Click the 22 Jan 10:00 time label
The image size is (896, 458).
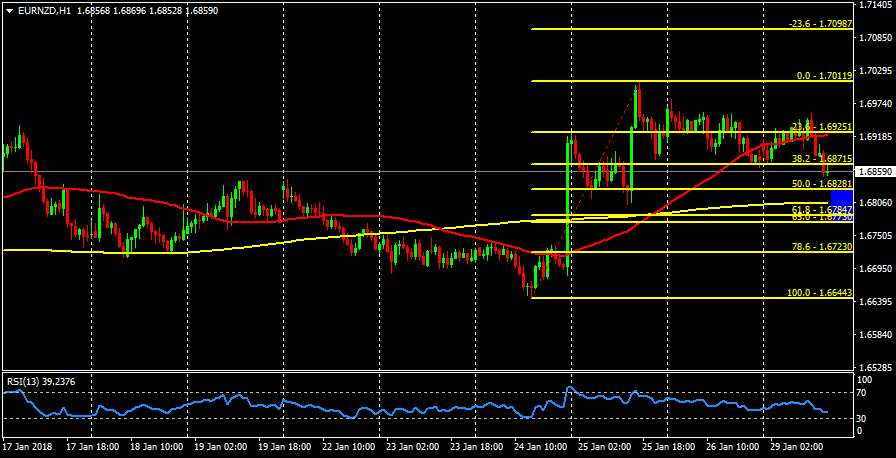350,446
